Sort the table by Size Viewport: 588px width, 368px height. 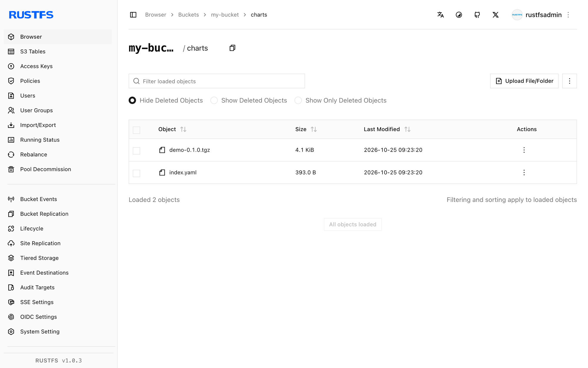point(314,129)
